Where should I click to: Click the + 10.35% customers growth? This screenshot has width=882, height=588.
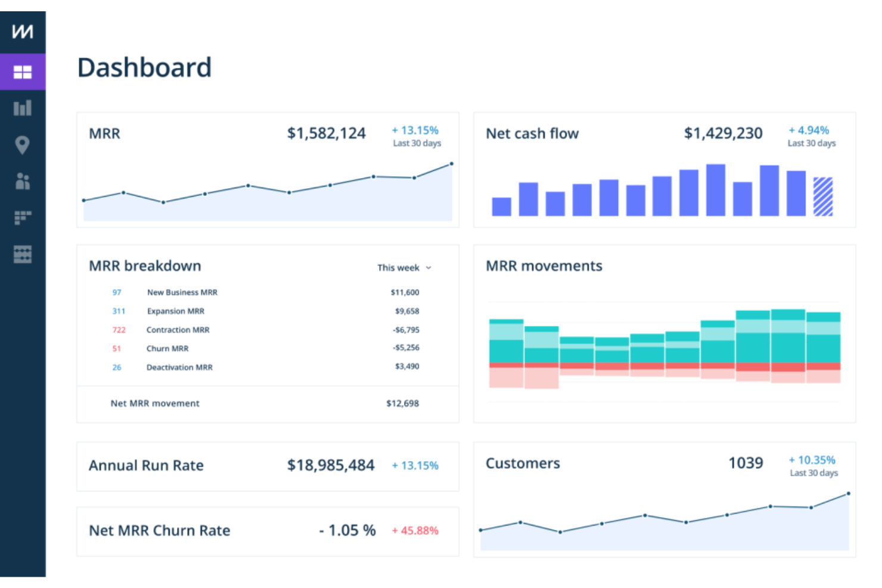(812, 460)
